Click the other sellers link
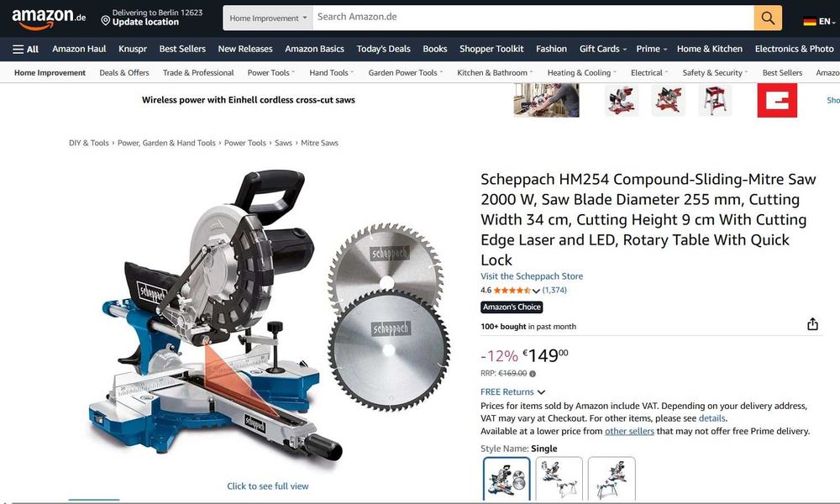 629,431
